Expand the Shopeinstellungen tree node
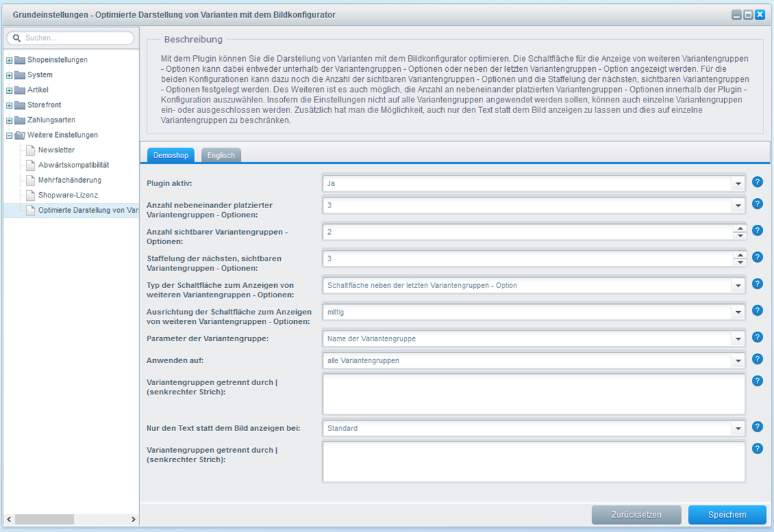The width and height of the screenshot is (774, 532). [9, 61]
